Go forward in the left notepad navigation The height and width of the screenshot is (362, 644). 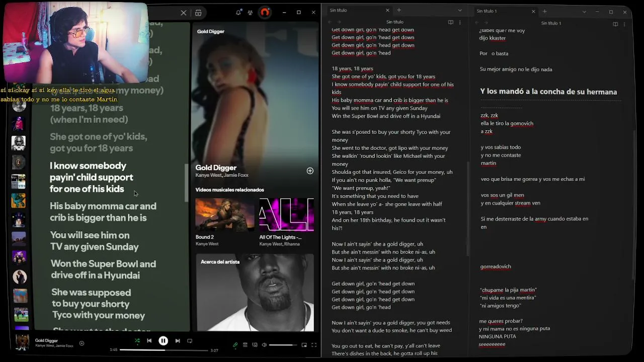pos(339,22)
